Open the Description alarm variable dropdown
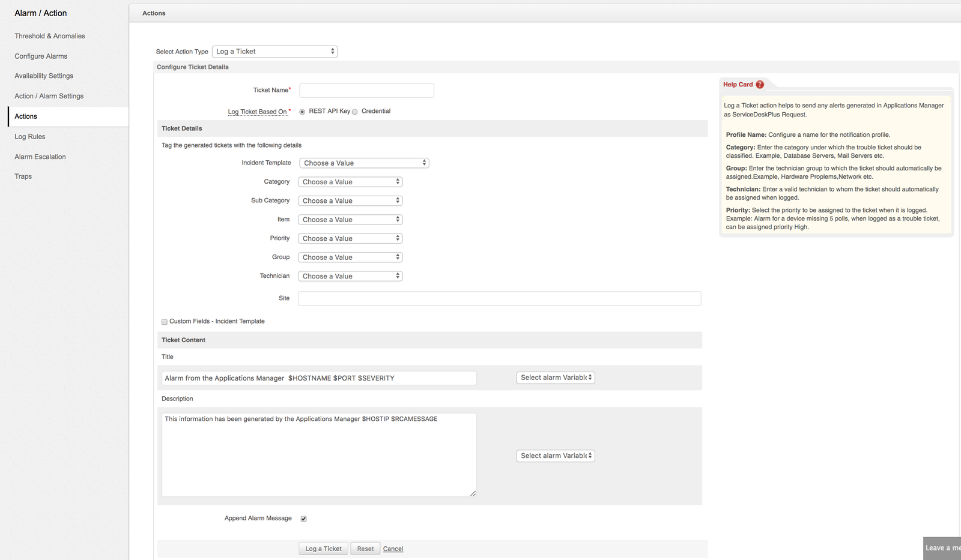Screen dimensions: 961x560 pyautogui.click(x=556, y=456)
